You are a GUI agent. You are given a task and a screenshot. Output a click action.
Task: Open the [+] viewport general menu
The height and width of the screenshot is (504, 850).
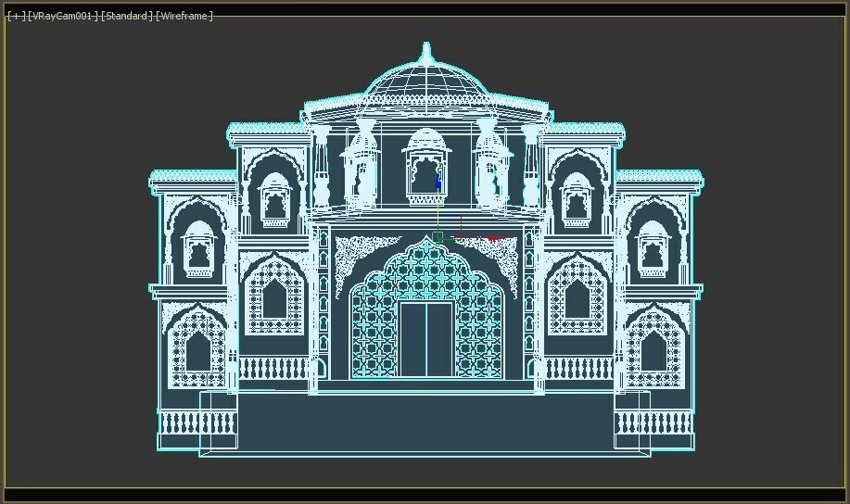coord(17,17)
